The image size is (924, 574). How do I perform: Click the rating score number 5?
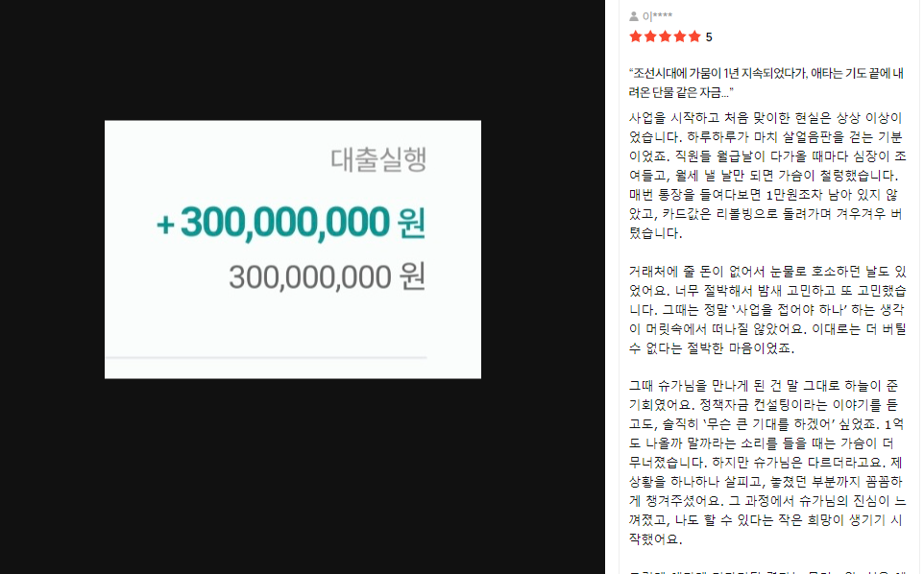pos(709,37)
